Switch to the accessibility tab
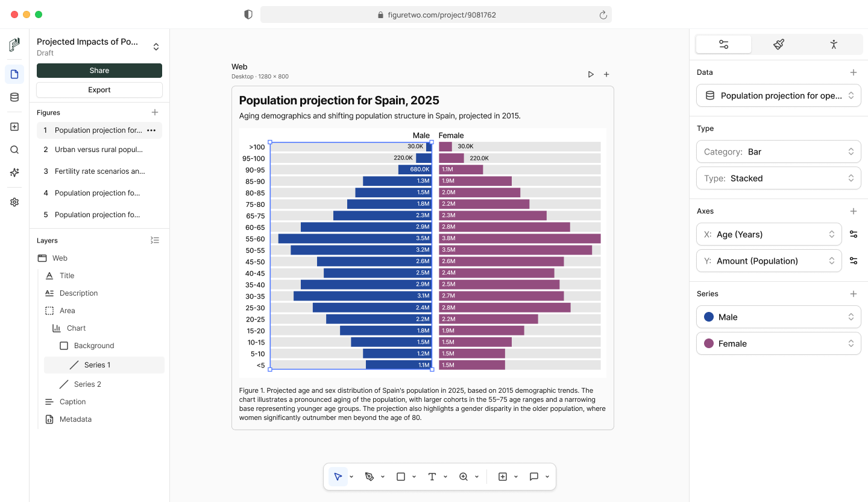Image resolution: width=868 pixels, height=502 pixels. click(834, 44)
